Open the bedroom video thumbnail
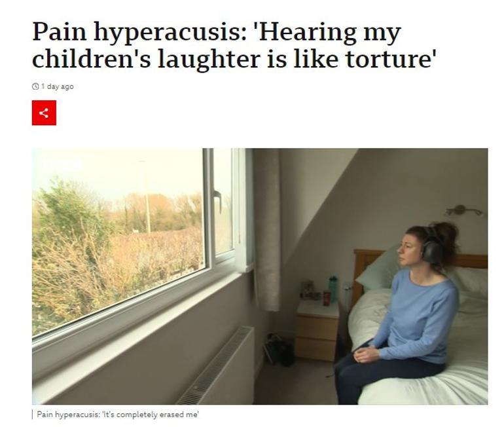 point(260,276)
